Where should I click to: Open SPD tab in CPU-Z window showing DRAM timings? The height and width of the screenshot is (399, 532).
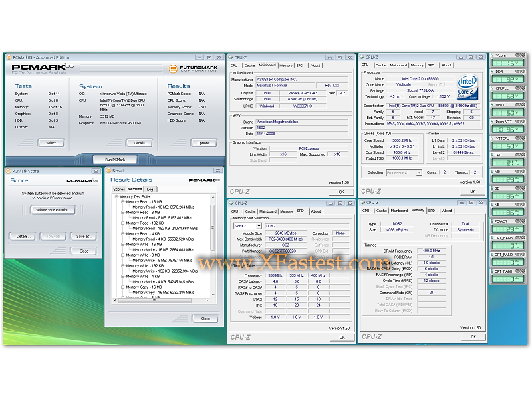(431, 211)
